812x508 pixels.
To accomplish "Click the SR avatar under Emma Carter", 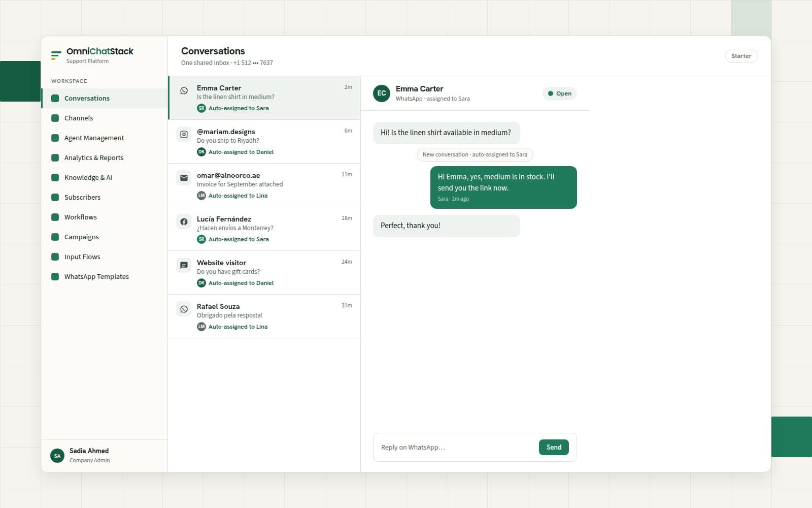I will point(201,108).
